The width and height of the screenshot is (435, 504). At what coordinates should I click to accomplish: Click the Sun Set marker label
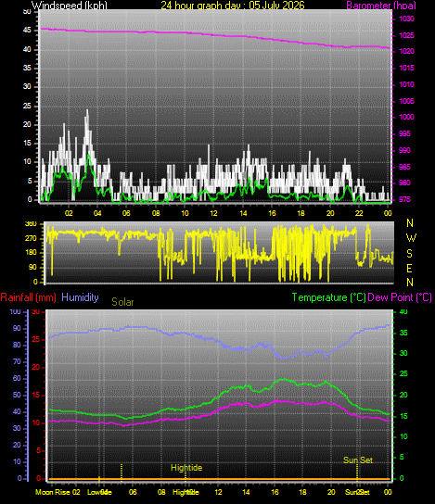pos(358,460)
